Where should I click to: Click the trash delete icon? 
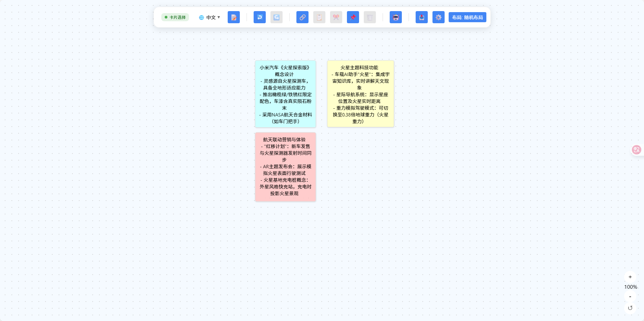[370, 17]
